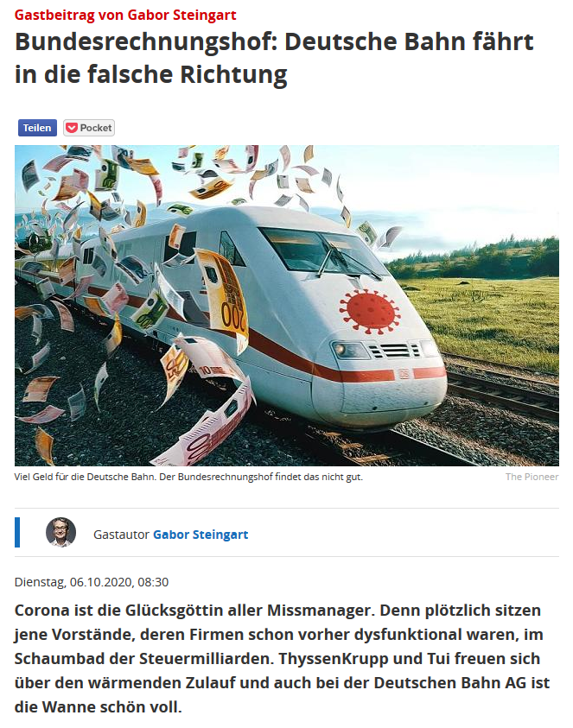Open the Gabor Steingart author link

click(201, 535)
